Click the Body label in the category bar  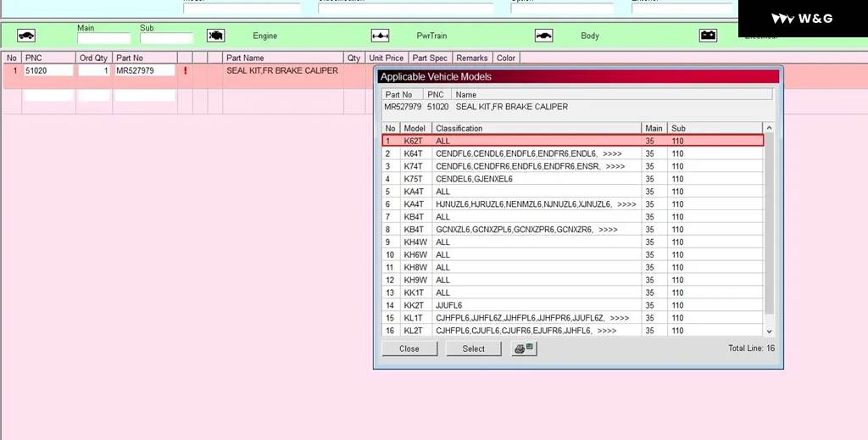point(590,36)
